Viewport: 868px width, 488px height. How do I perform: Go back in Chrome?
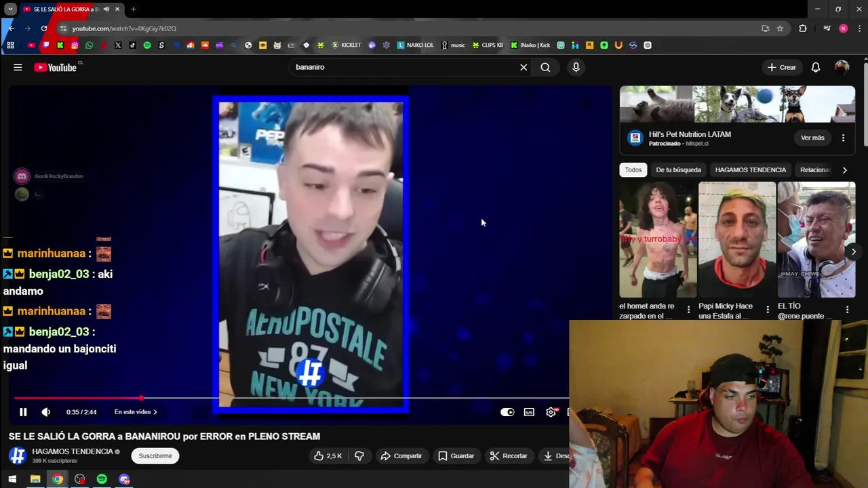point(12,28)
